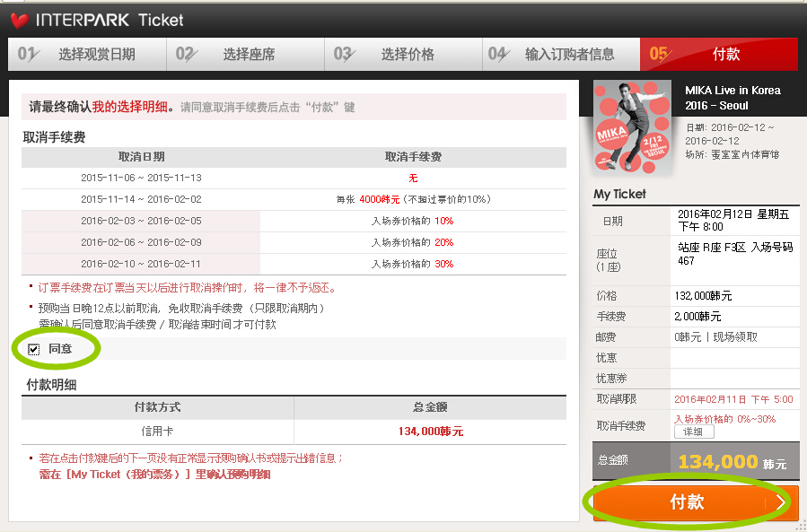
Task: Click the 信用卡 payment method cell
Action: tap(157, 432)
